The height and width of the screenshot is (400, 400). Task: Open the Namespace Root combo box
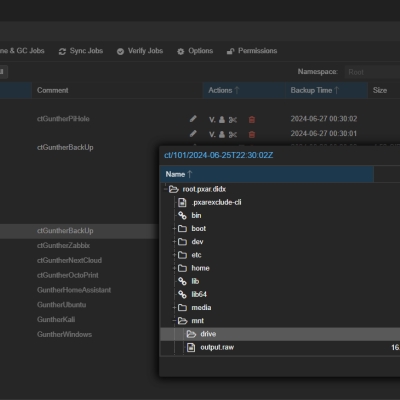(372, 72)
